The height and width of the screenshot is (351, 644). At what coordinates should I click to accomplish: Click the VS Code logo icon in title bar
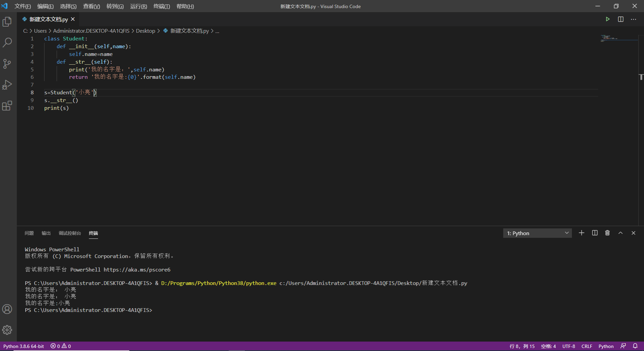(x=5, y=6)
